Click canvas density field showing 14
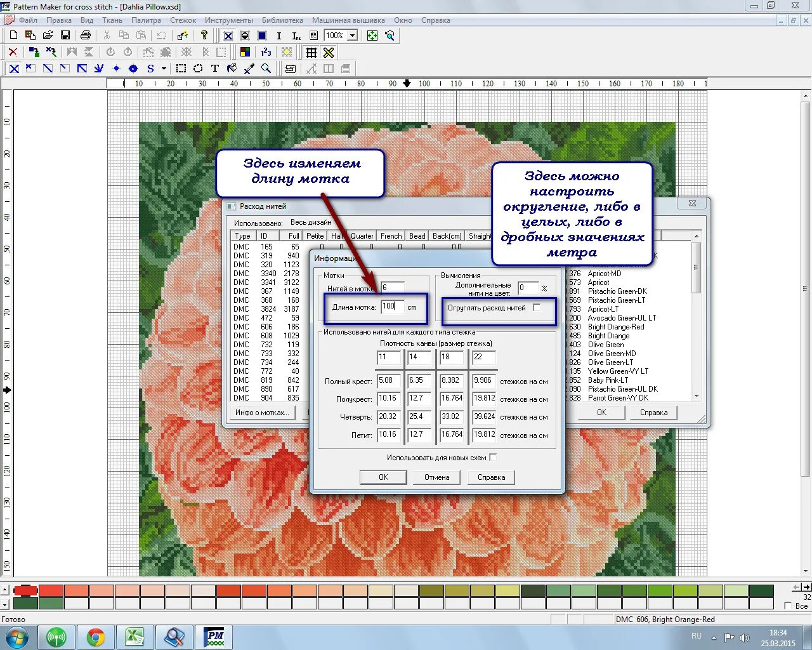812x650 pixels. (419, 358)
